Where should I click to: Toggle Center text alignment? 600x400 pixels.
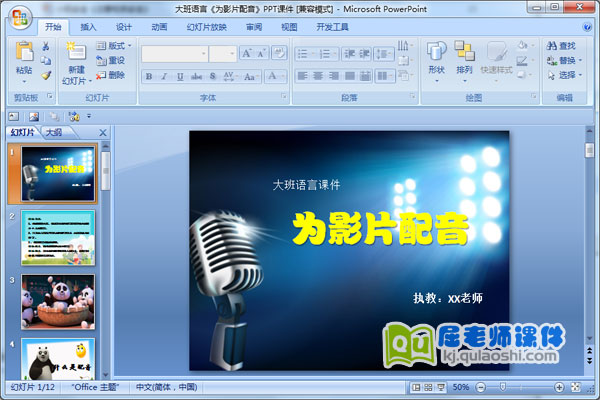pyautogui.click(x=318, y=76)
